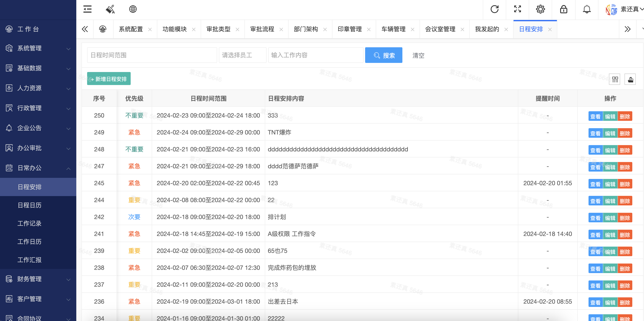This screenshot has width=644, height=321.
Task: Expand the 客户管理 sidebar menu
Action: (x=38, y=299)
